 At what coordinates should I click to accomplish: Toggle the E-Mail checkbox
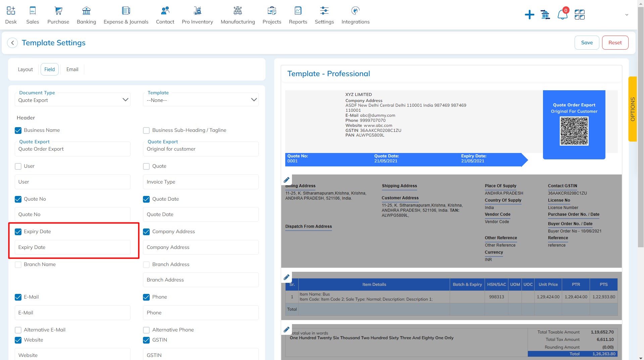18,297
